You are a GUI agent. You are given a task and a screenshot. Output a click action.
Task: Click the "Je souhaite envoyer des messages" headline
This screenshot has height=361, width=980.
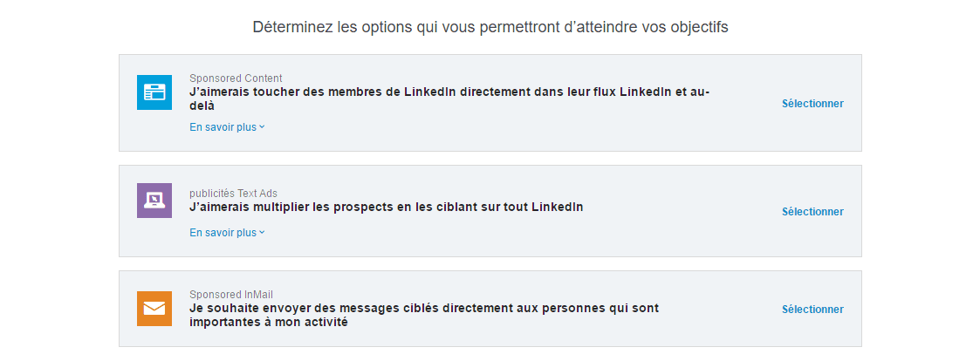[424, 316]
